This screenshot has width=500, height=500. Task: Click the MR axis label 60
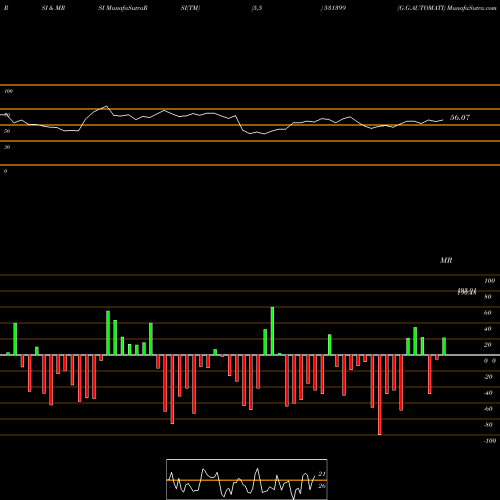click(488, 313)
